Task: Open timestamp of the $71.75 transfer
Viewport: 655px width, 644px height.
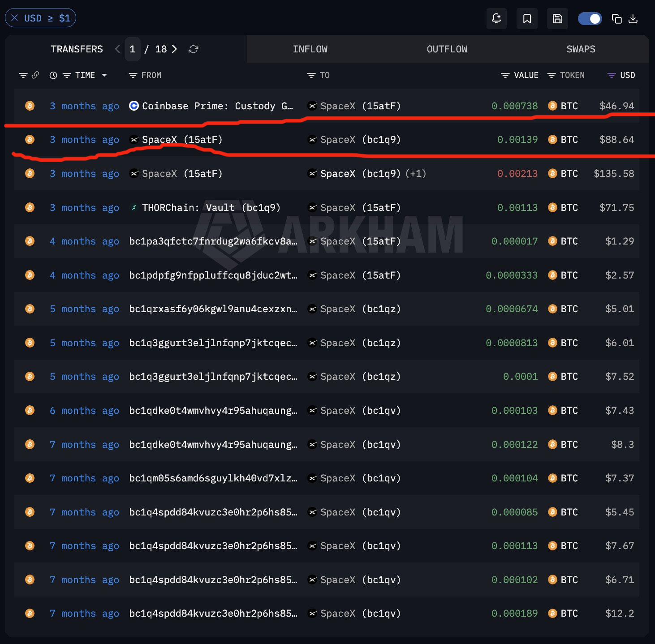Action: [84, 208]
